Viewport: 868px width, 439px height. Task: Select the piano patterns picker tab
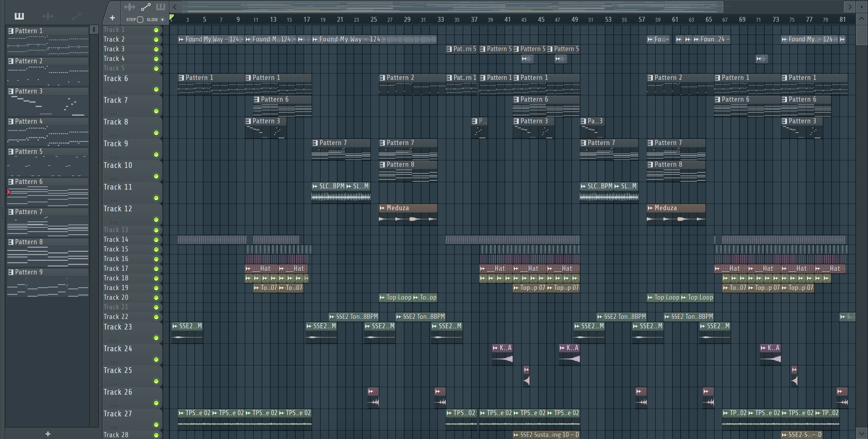pos(19,16)
